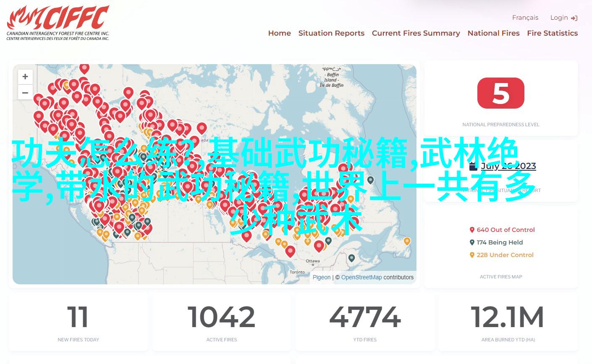Open the Home menu item
This screenshot has width=592, height=364.
click(279, 33)
